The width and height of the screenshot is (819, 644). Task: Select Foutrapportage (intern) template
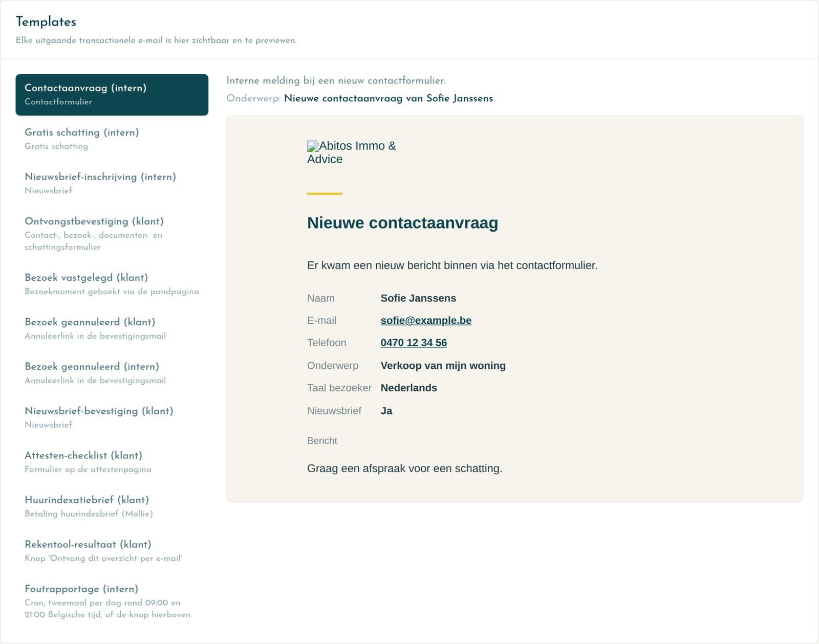click(112, 602)
